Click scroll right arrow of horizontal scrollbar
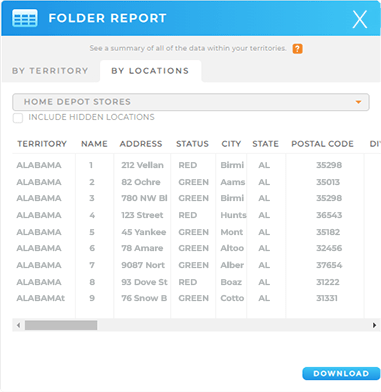Screen dimensions: 381x392 374,325
